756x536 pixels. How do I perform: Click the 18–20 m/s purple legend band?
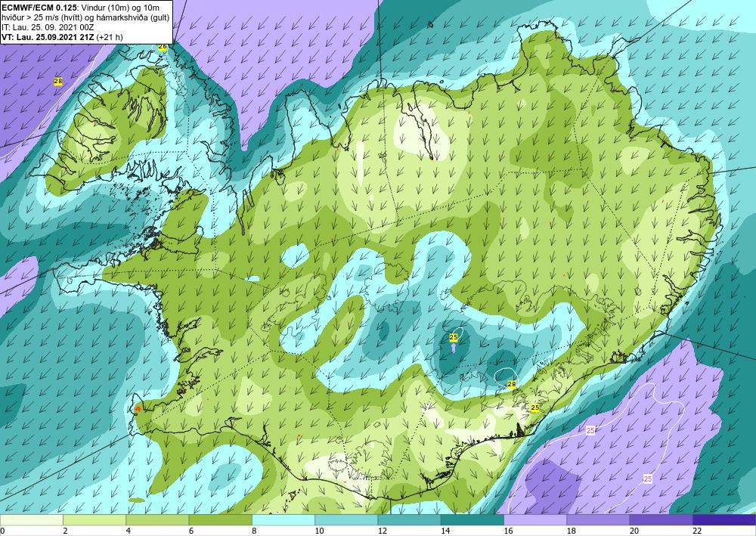[x=598, y=519]
